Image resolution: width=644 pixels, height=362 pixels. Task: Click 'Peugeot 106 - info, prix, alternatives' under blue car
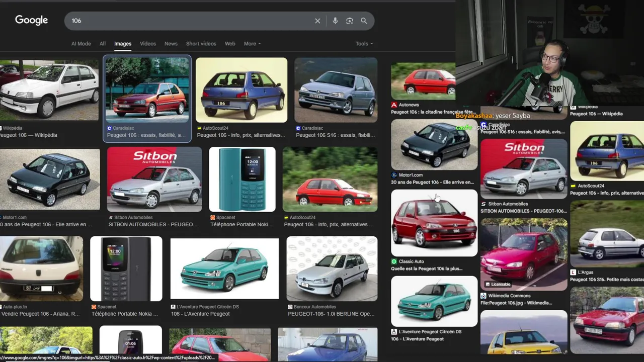point(241,135)
